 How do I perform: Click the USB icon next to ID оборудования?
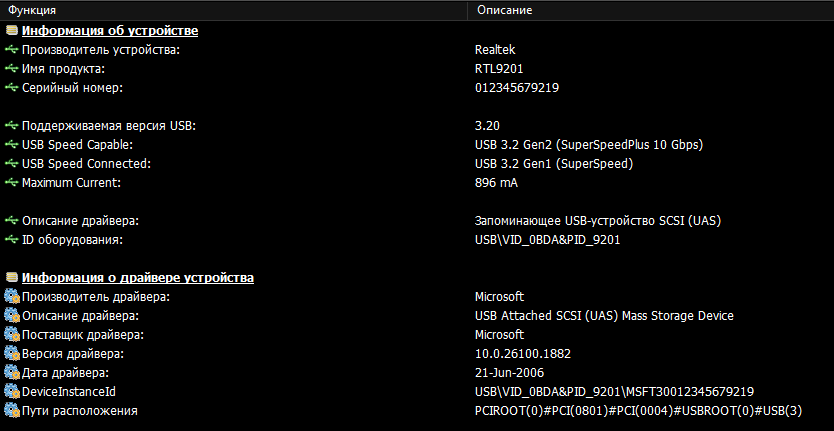pyautogui.click(x=11, y=240)
